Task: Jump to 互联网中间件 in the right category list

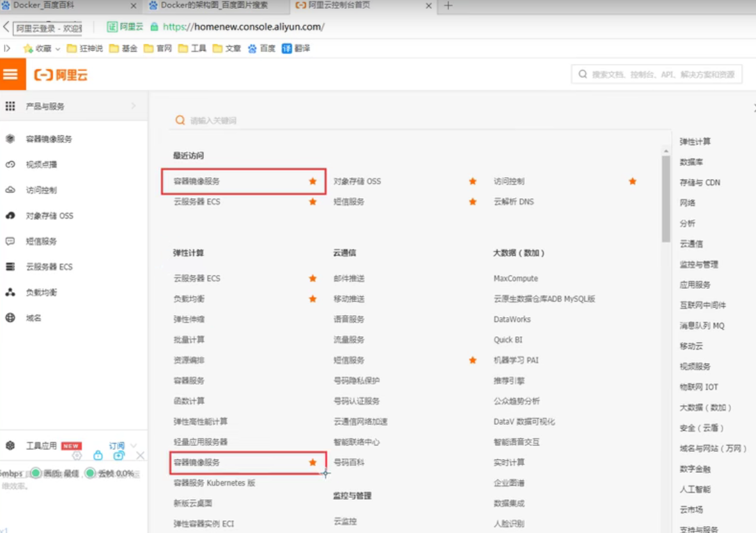Action: coord(702,305)
